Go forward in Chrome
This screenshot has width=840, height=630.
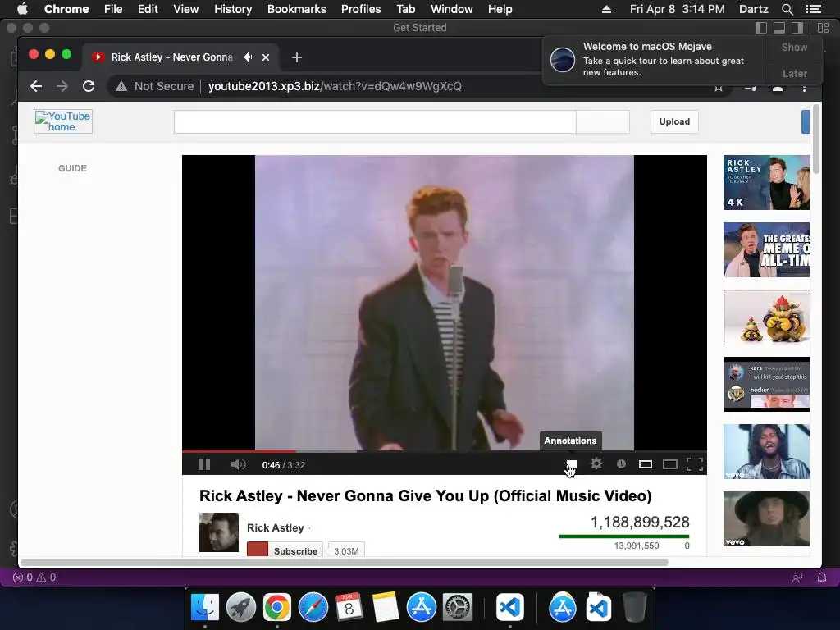pyautogui.click(x=62, y=86)
